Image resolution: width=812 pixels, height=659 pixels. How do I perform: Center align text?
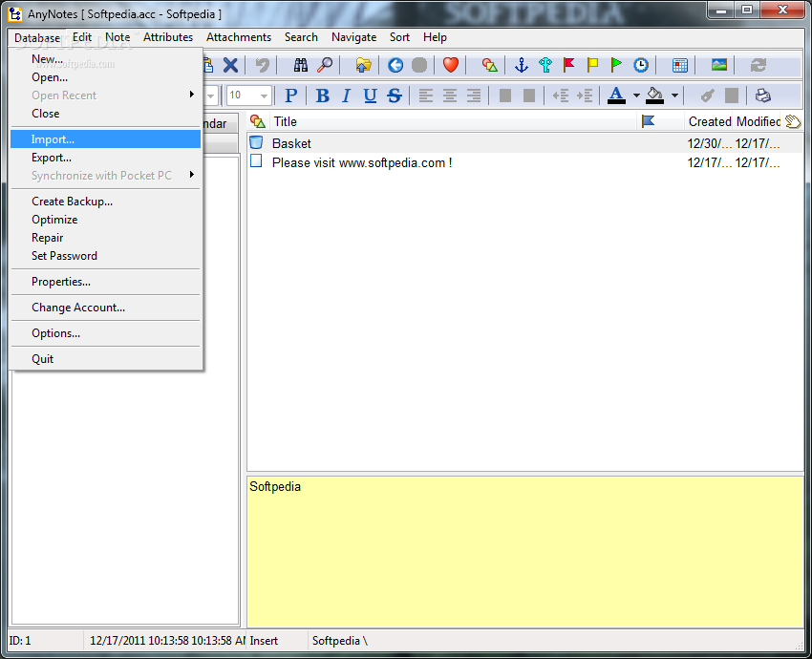450,96
